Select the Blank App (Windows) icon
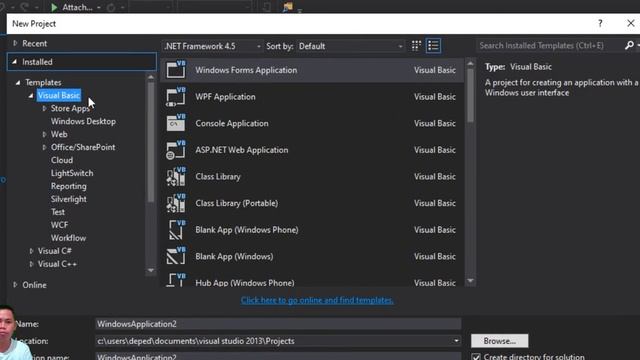The width and height of the screenshot is (640, 360). (x=176, y=256)
